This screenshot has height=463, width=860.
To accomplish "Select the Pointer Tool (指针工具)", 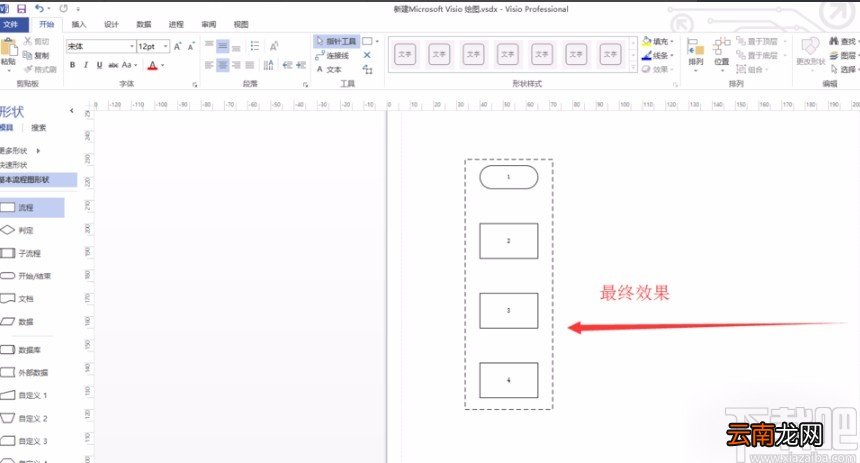I will [x=336, y=41].
